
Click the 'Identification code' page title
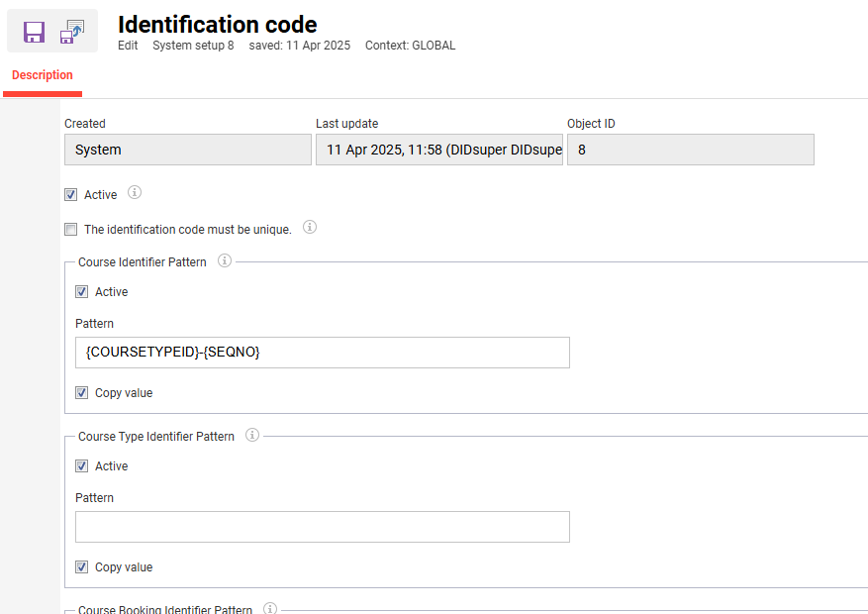[218, 25]
